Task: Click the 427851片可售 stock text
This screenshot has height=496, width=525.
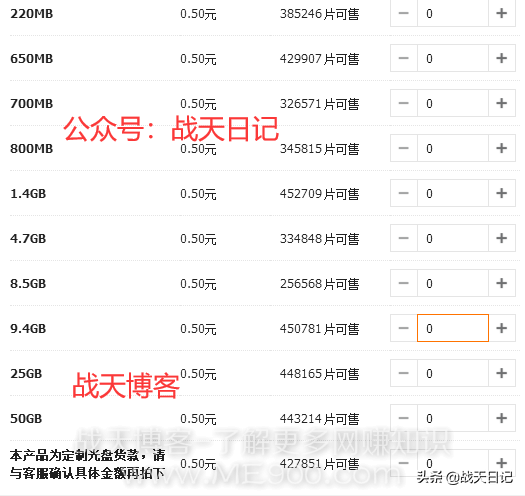Action: 319,464
